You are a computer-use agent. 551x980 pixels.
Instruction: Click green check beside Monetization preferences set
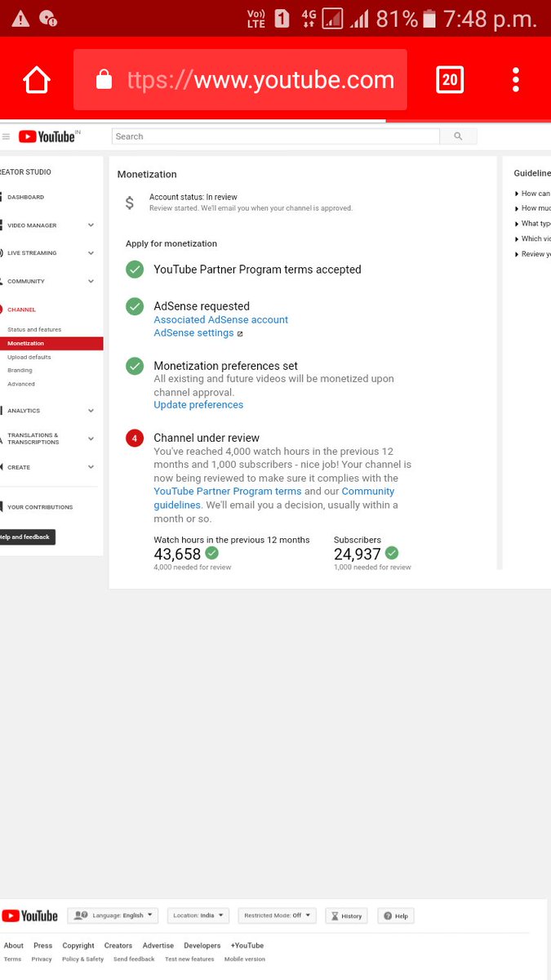[x=135, y=366]
